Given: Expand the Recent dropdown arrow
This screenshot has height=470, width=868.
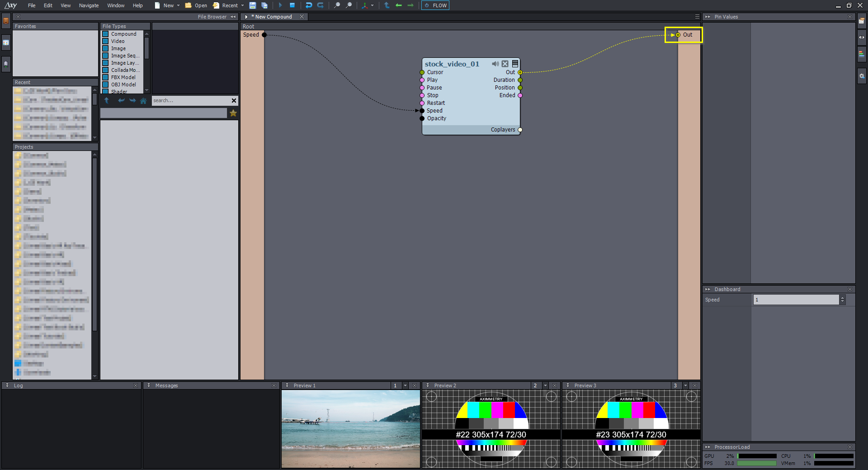Looking at the screenshot, I should [x=242, y=5].
